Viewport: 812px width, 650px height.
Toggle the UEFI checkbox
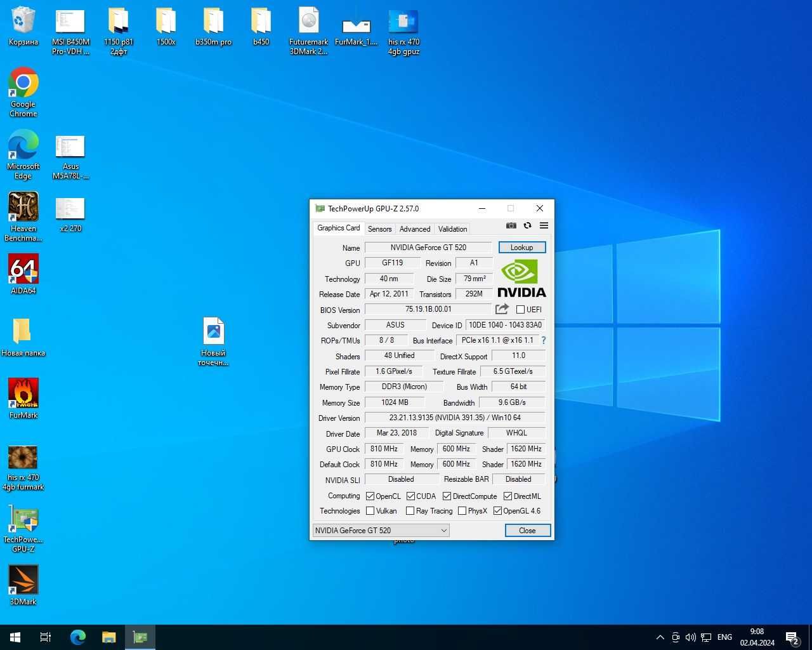click(520, 310)
